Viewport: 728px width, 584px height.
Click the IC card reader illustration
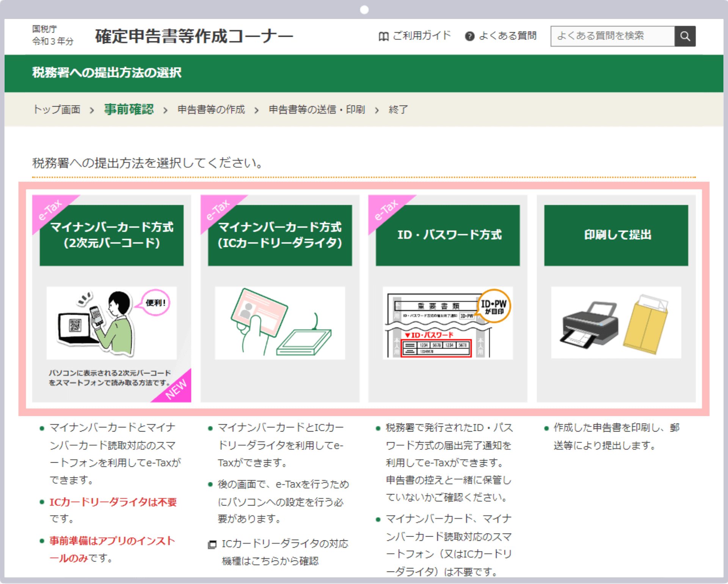[x=280, y=322]
